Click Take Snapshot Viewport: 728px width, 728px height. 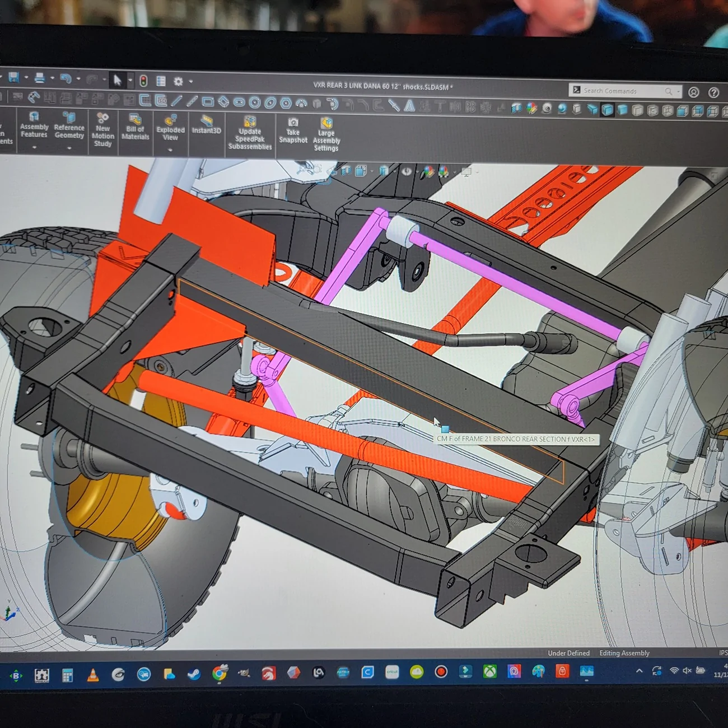tap(293, 130)
